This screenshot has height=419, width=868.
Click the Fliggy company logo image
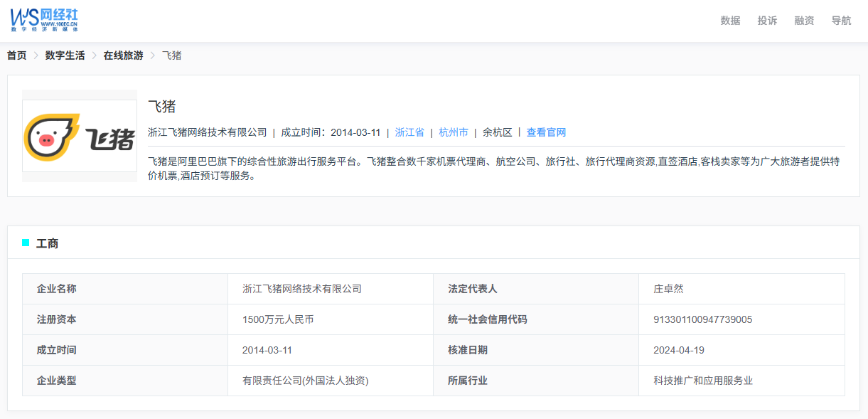point(80,136)
